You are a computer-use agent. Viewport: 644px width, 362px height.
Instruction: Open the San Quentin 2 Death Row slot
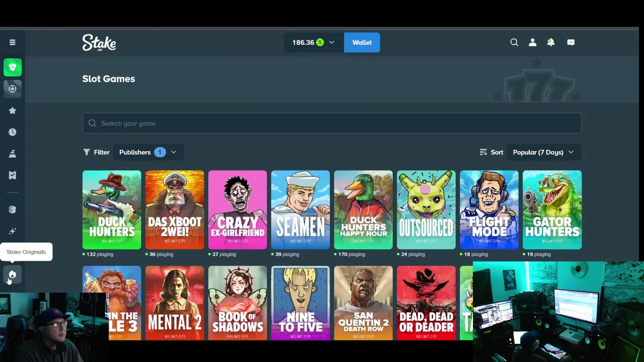[363, 303]
